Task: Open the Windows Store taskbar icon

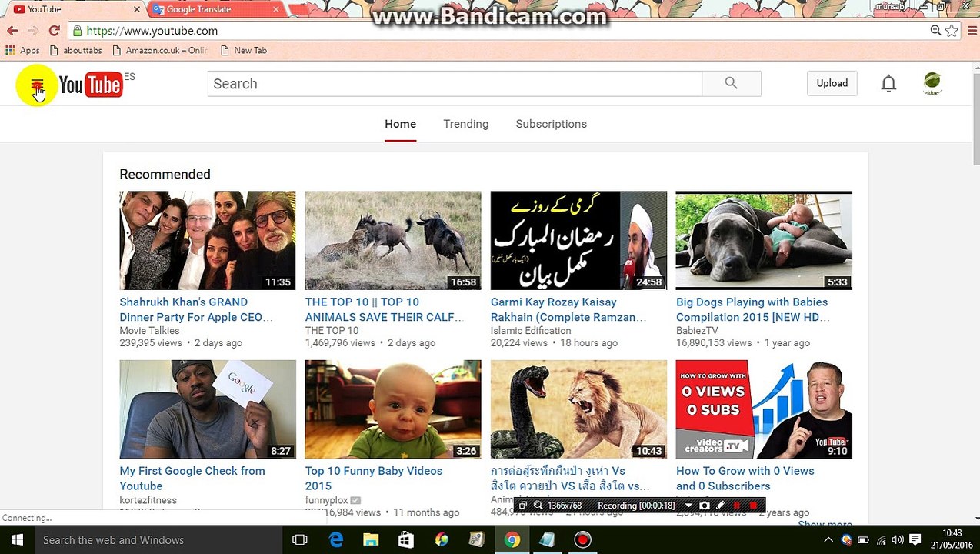Action: coord(406,540)
